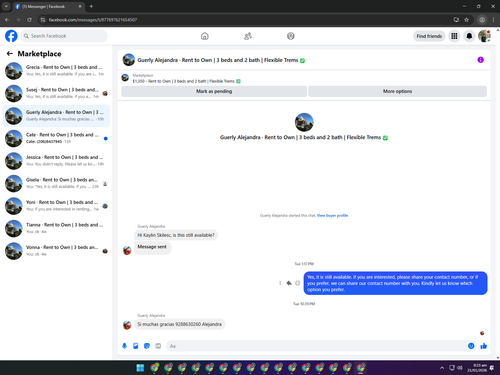The width and height of the screenshot is (500, 375).
Task: Open View buyer profile link
Action: pos(332,215)
